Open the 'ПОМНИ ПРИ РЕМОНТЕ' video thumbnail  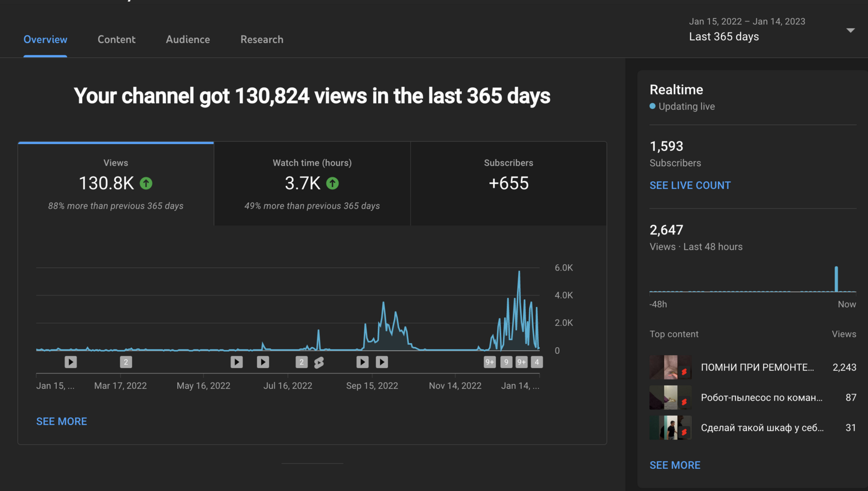click(x=670, y=368)
